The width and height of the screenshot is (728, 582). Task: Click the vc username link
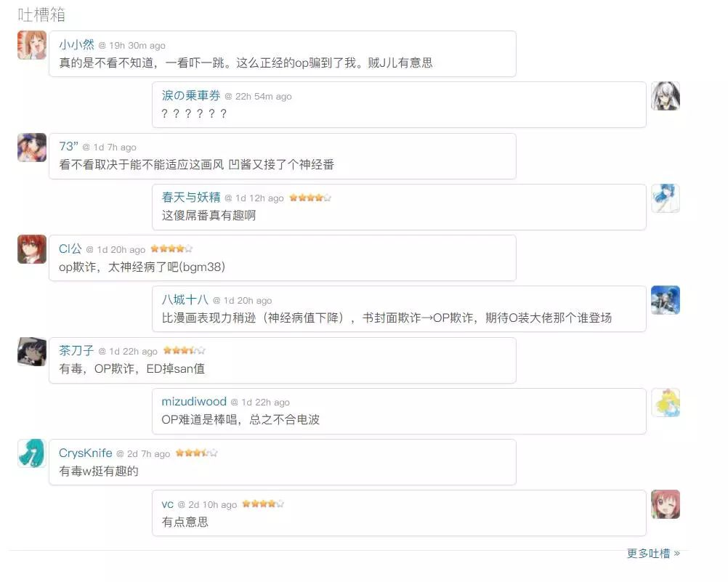tap(168, 504)
